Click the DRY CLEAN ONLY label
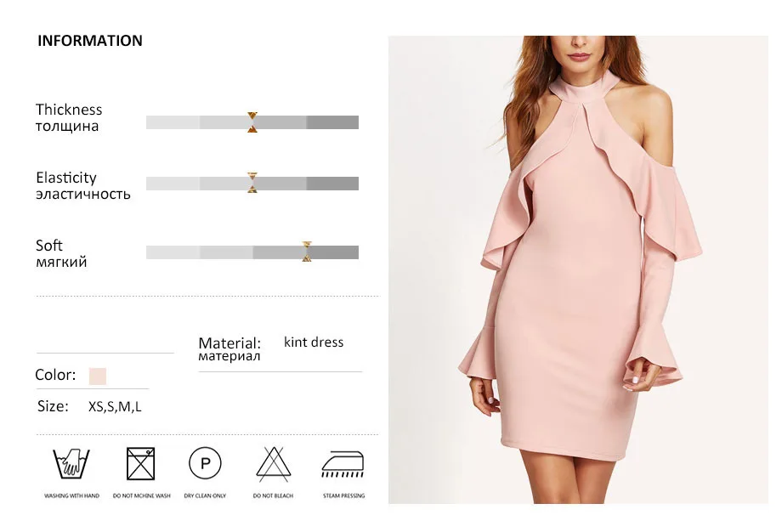The image size is (782, 532). (x=205, y=495)
